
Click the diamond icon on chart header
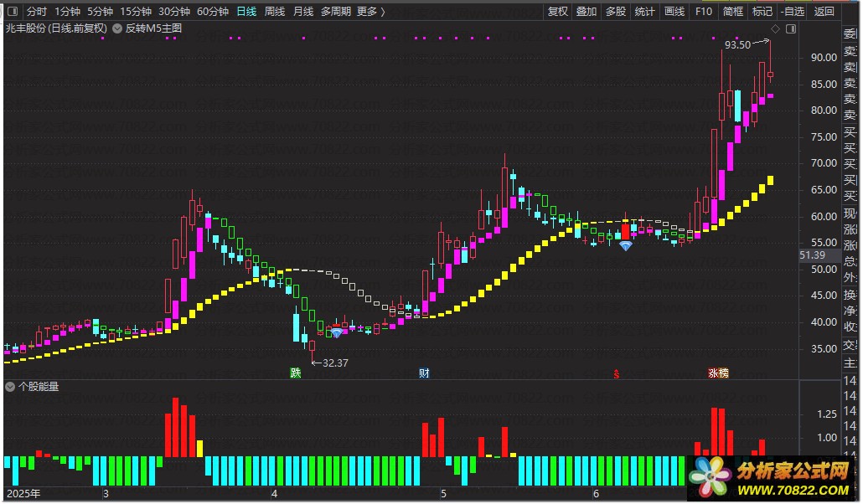click(x=775, y=28)
